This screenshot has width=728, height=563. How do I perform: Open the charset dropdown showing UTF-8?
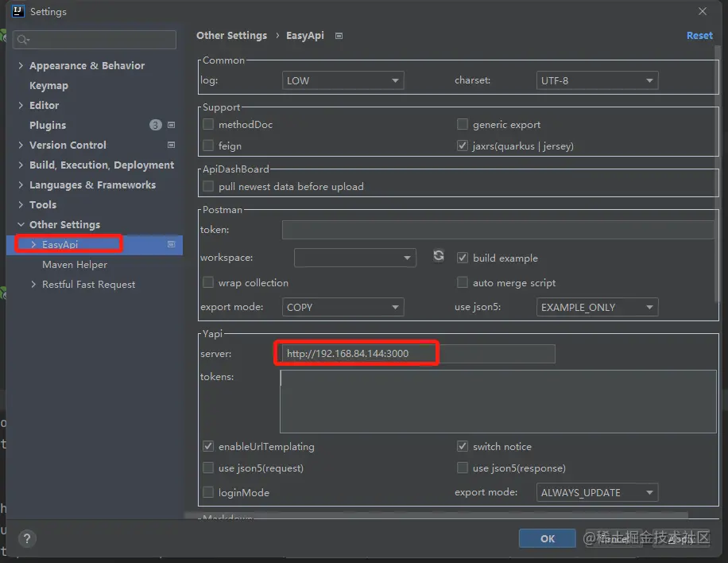pyautogui.click(x=597, y=80)
